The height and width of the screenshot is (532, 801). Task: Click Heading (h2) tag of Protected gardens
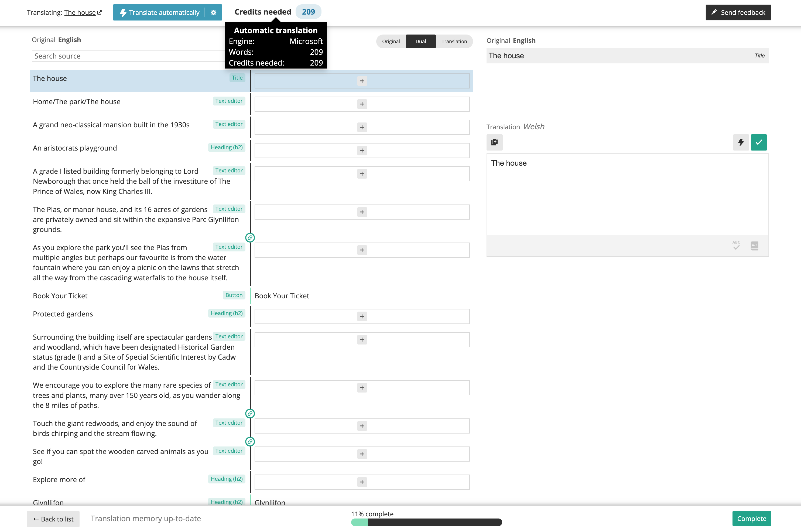pos(227,313)
